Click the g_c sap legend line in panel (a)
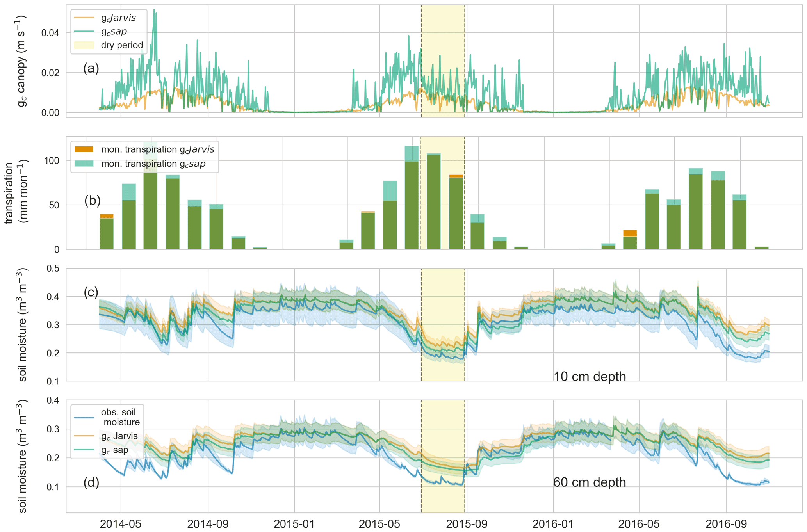The width and height of the screenshot is (807, 532). pyautogui.click(x=84, y=31)
